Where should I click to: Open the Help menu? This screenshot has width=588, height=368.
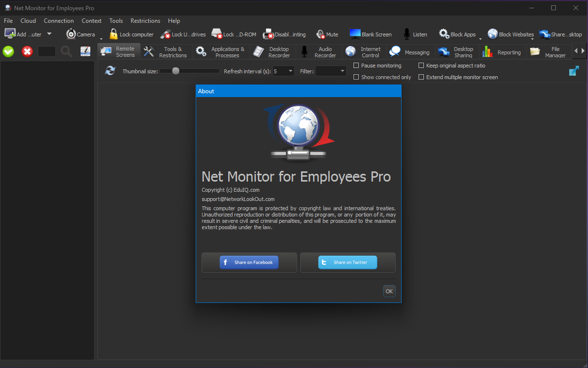click(x=174, y=21)
